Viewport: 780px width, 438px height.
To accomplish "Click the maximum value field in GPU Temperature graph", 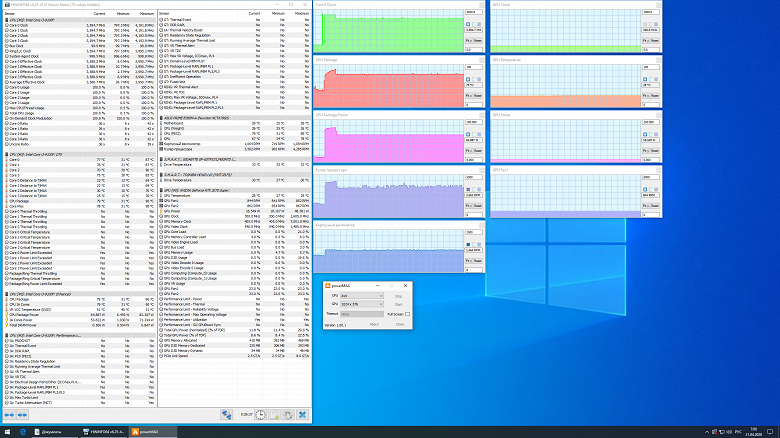I will click(x=651, y=67).
